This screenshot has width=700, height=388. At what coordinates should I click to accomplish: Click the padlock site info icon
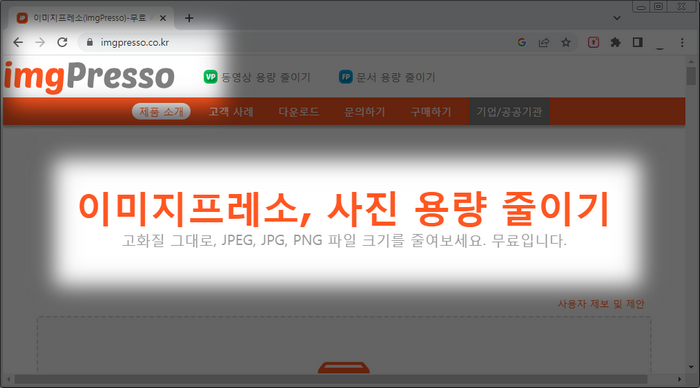tap(90, 42)
